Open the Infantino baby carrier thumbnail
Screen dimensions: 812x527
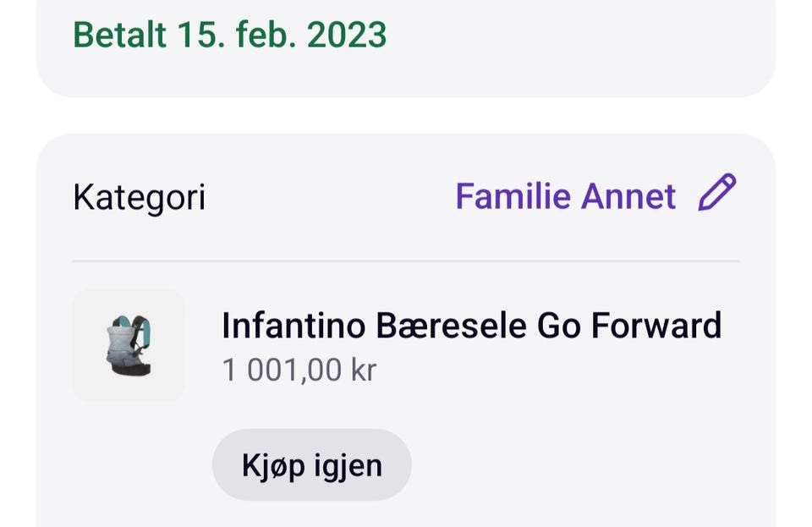tap(129, 345)
